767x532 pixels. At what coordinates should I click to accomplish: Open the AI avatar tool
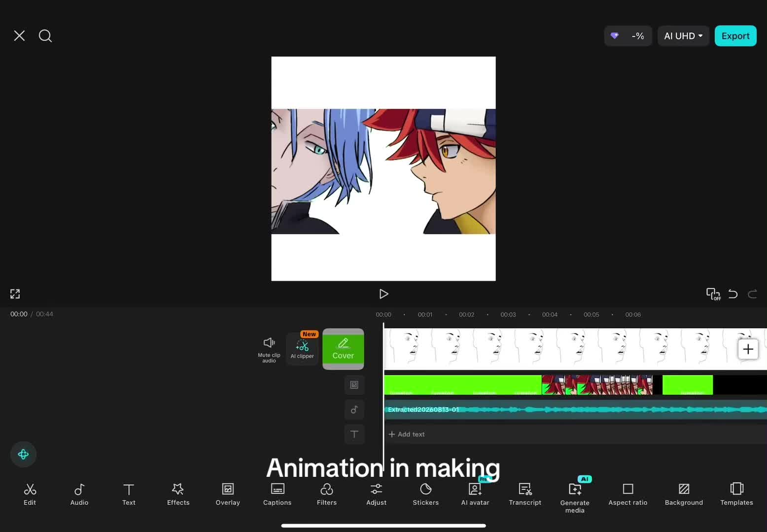tap(475, 495)
